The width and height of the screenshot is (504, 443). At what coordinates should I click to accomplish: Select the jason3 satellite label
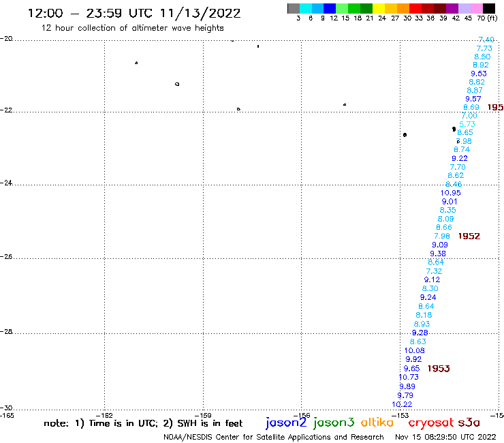pos(334,423)
